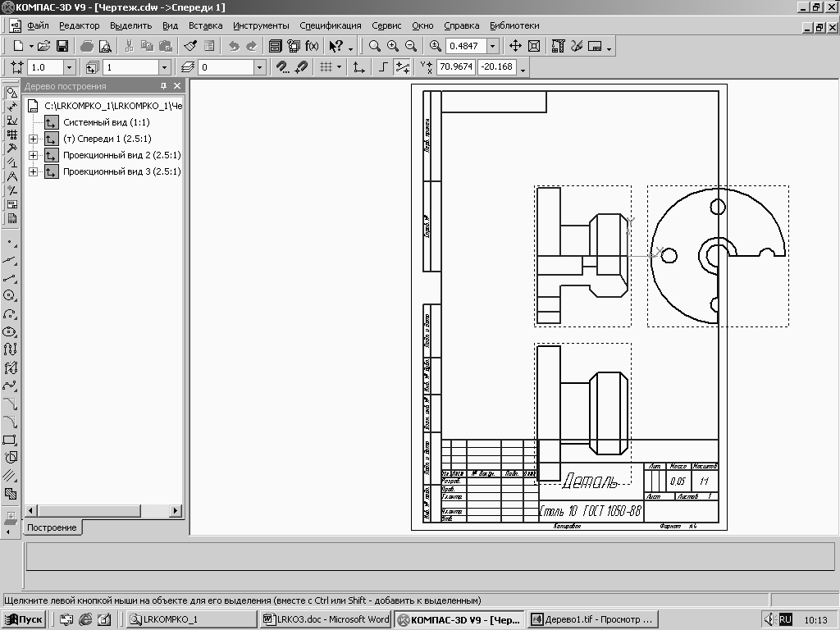Screen dimensions: 840x630
Task: Open the step value 1.0 dropdown
Action: [x=69, y=67]
